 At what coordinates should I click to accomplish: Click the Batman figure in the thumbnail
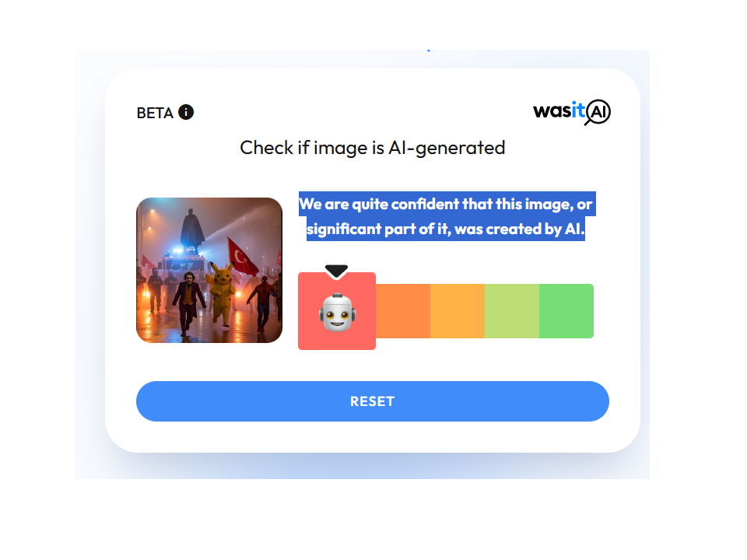192,229
